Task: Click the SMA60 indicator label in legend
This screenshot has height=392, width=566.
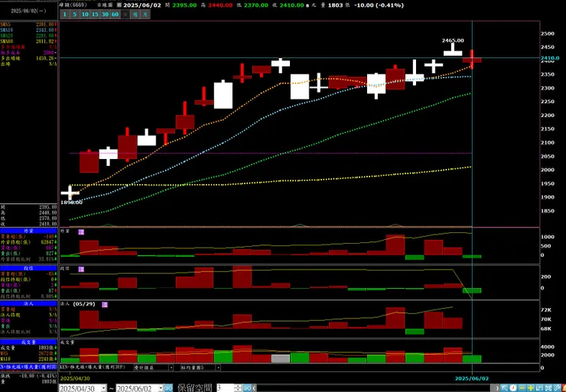Action: coord(7,41)
